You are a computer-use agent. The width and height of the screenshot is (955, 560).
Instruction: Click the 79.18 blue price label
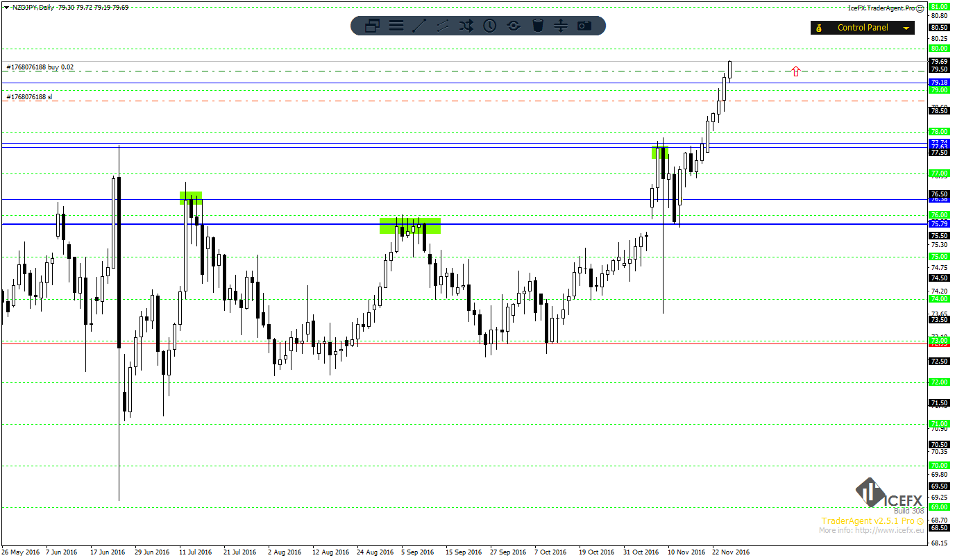point(939,82)
